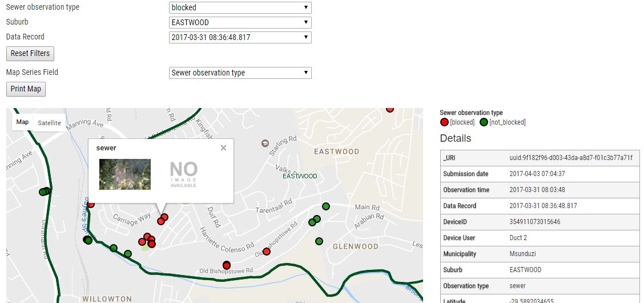This screenshot has width=644, height=303.
Task: Click the green [not_blocked] legend swatch
Action: [484, 122]
